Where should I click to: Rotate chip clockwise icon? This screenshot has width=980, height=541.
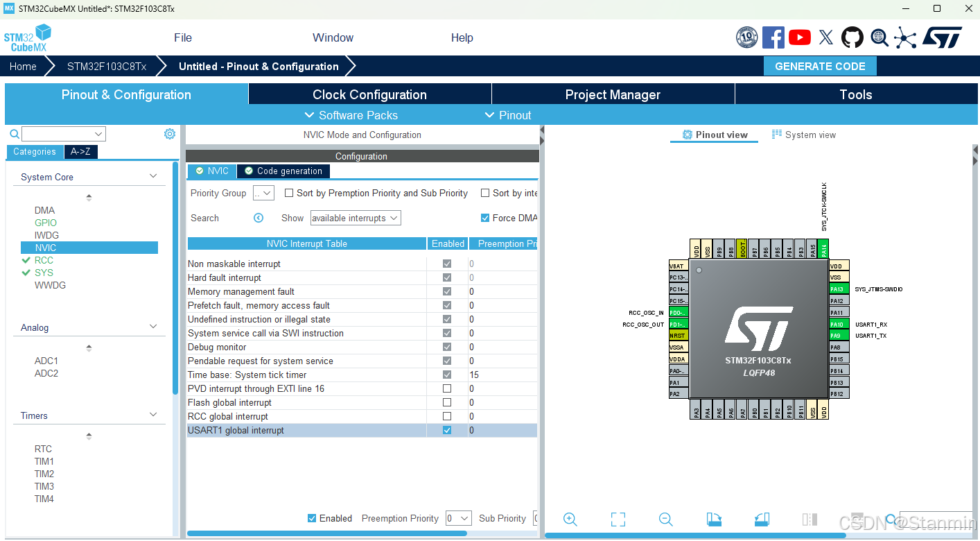(x=714, y=519)
